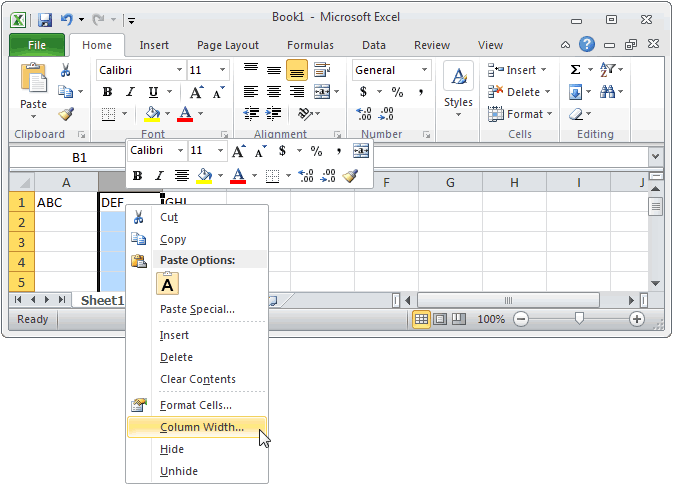This screenshot has width=673, height=486.
Task: Open the Formulas ribbon tab
Action: pyautogui.click(x=310, y=45)
